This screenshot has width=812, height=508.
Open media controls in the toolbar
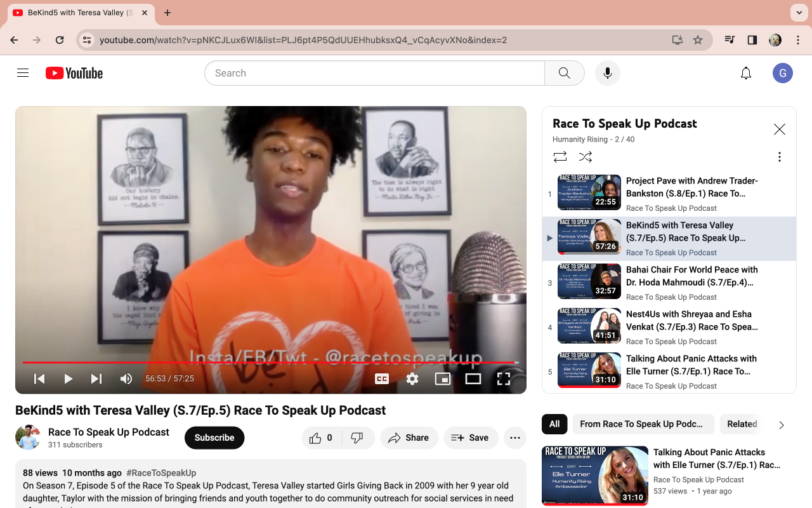click(730, 40)
